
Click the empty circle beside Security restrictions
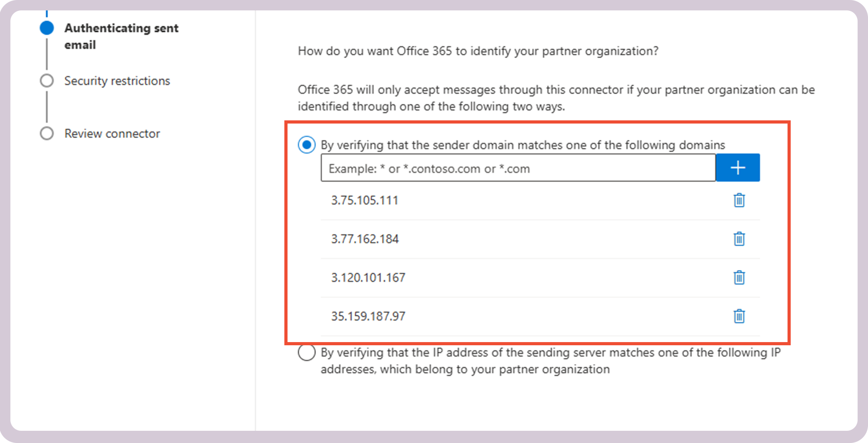coord(47,80)
